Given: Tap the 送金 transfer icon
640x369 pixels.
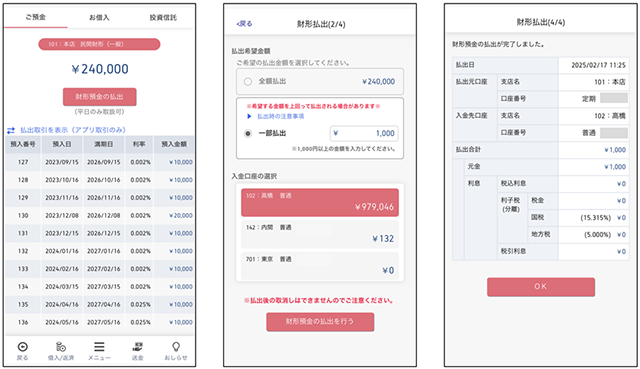Looking at the screenshot, I should point(138,347).
